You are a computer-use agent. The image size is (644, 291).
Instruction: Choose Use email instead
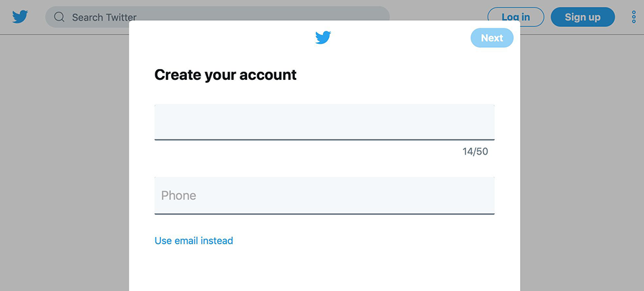194,241
